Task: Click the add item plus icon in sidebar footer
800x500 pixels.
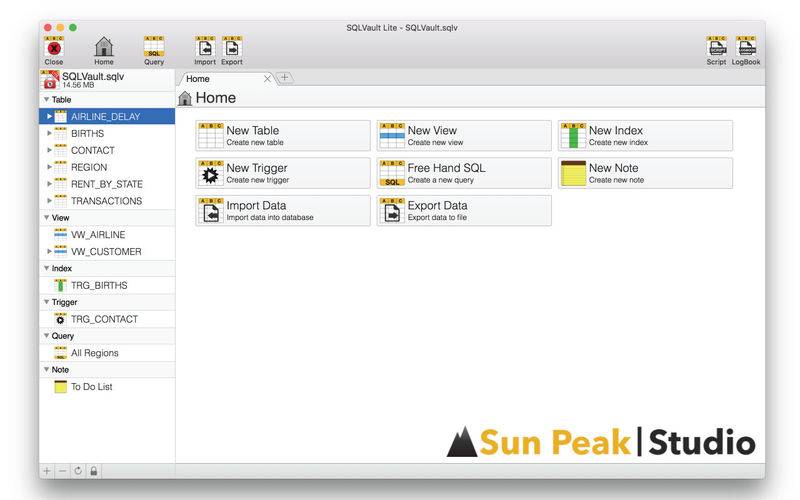Action: point(47,470)
